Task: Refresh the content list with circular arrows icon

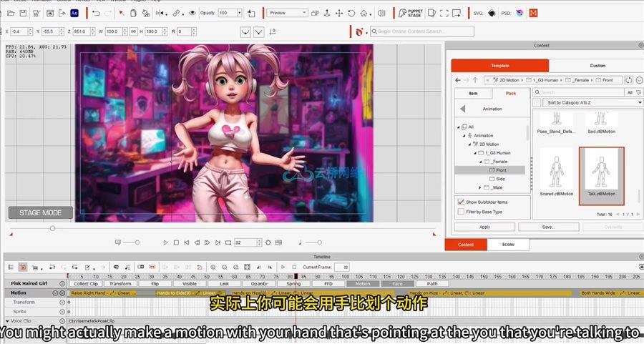Action: coord(628,80)
